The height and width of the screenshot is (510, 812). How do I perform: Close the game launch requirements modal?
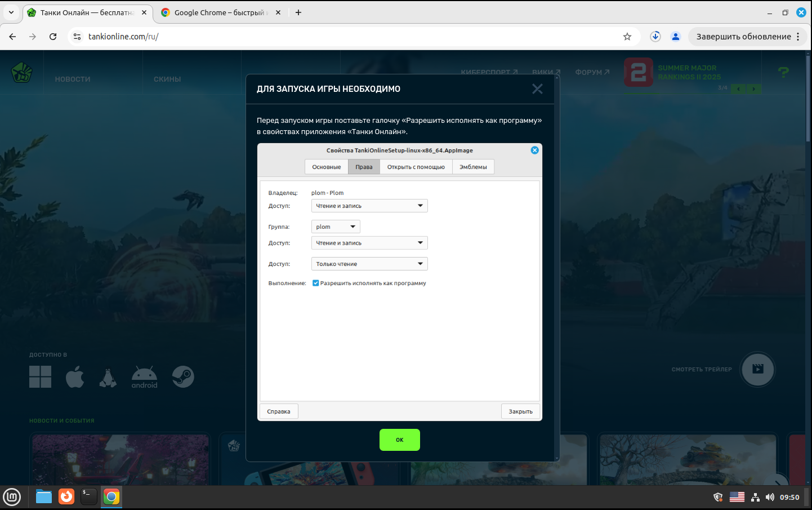pos(537,89)
